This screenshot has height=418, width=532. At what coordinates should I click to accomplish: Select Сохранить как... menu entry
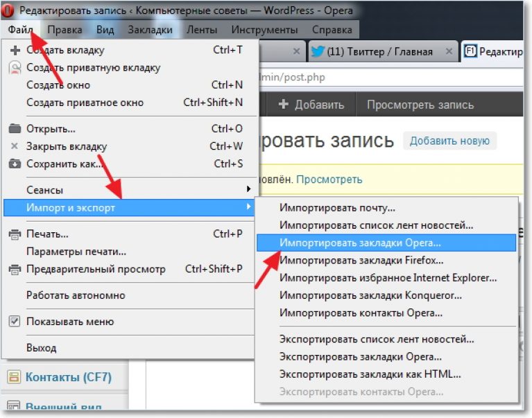click(x=128, y=164)
